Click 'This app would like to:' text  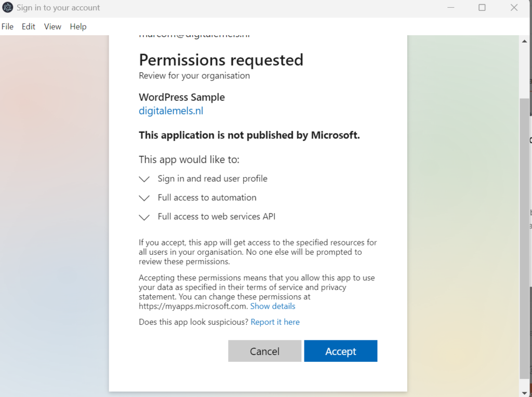tap(189, 159)
